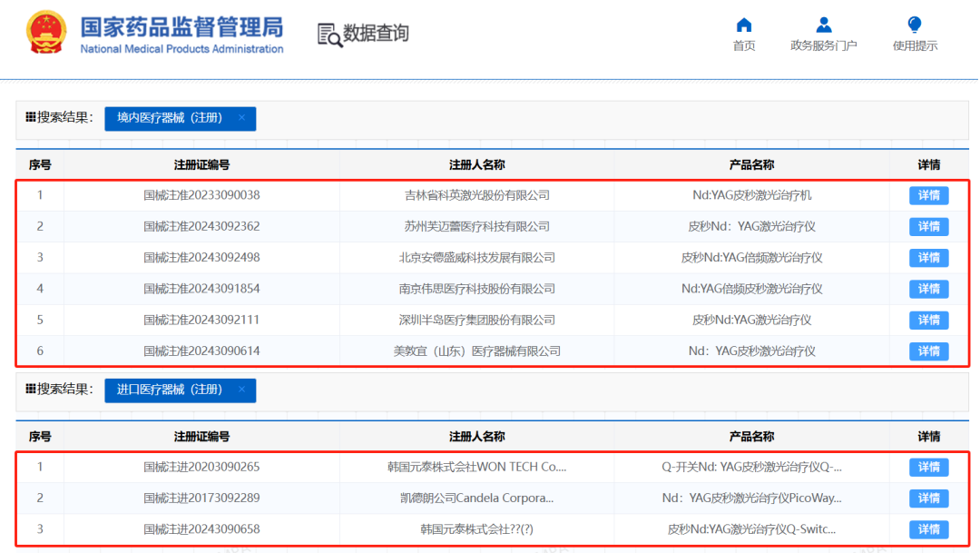Click the 使用提示 lightbulb icon

click(915, 25)
